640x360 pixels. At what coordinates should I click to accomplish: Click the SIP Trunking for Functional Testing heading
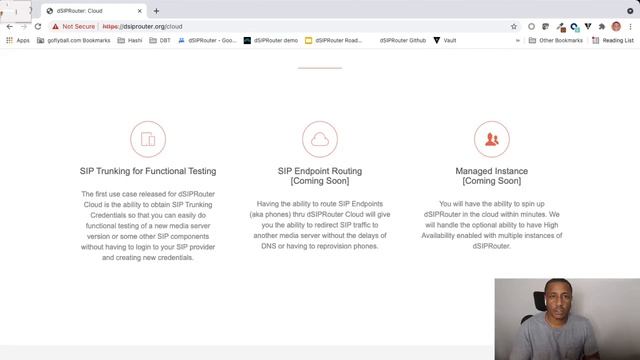pos(148,171)
